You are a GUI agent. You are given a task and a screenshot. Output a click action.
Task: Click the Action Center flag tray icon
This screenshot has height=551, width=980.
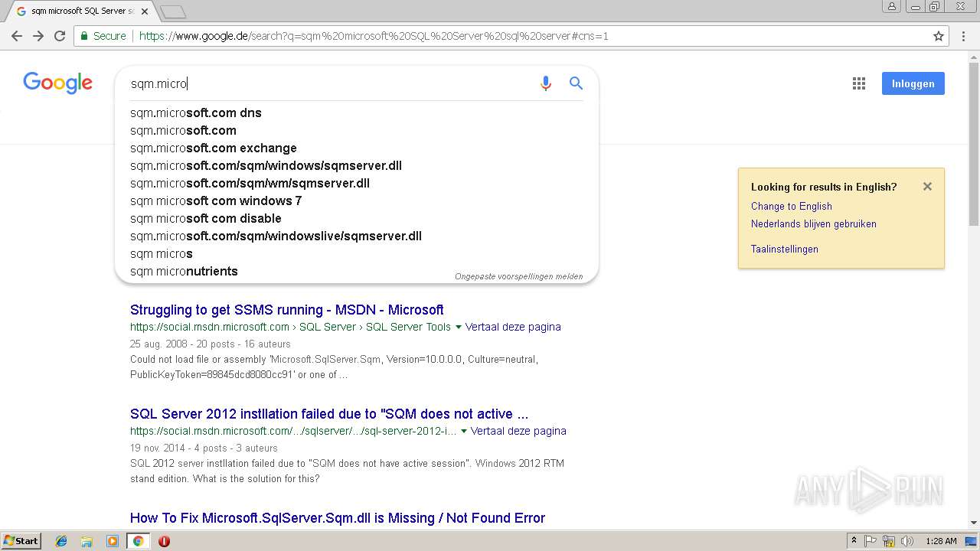click(x=871, y=541)
